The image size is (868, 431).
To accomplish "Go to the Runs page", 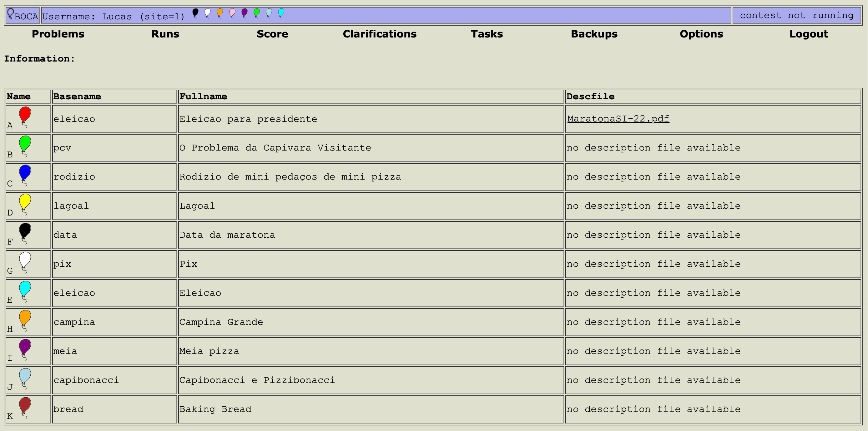I will point(165,34).
